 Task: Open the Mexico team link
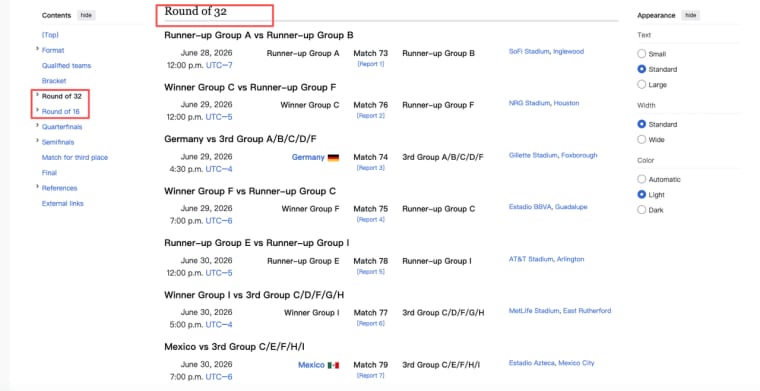pos(311,365)
